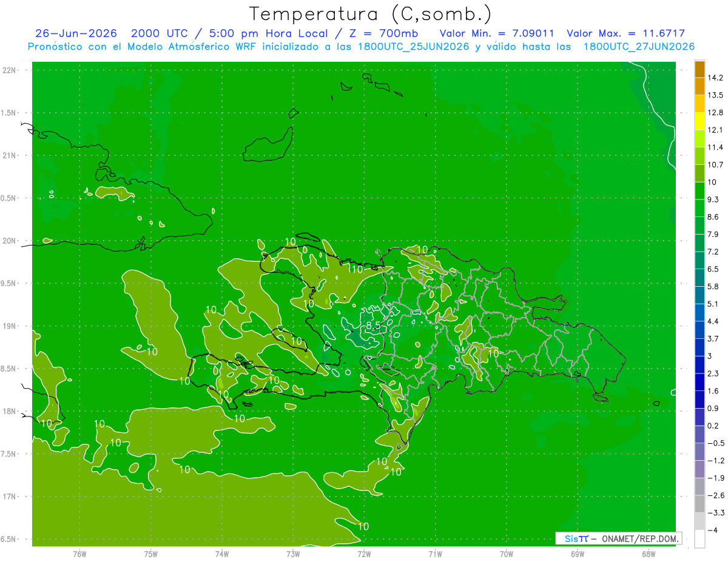
Task: Click the blue swatch between 3 and 2.3
Action: point(699,365)
